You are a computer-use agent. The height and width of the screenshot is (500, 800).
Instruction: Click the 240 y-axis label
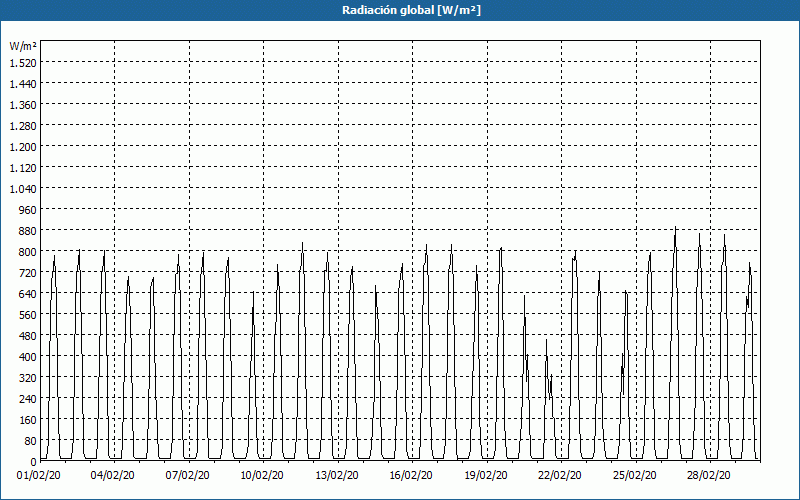[x=28, y=399]
